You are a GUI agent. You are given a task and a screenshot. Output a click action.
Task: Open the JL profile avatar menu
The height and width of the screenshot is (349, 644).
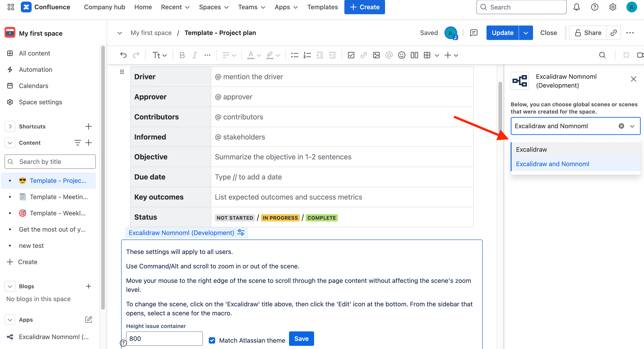[x=632, y=7]
